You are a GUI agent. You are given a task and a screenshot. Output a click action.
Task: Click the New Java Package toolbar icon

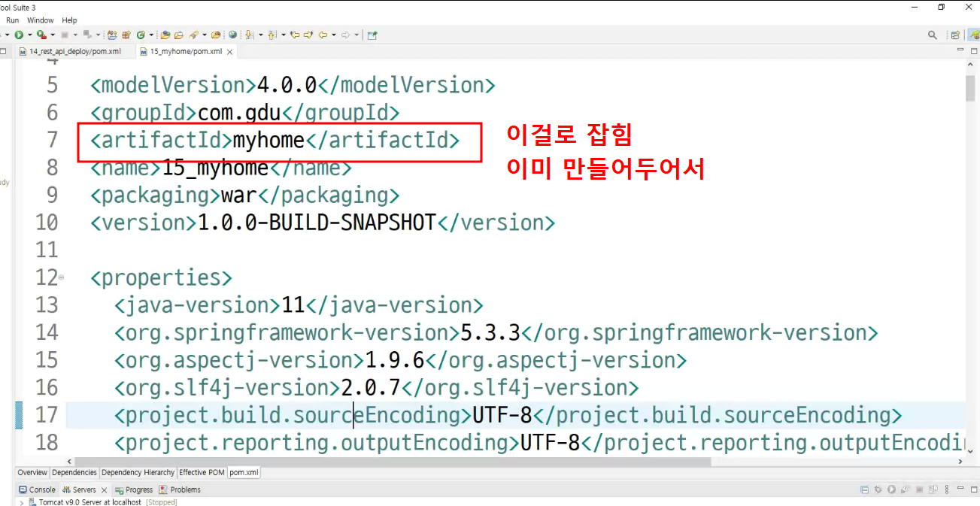tap(126, 35)
